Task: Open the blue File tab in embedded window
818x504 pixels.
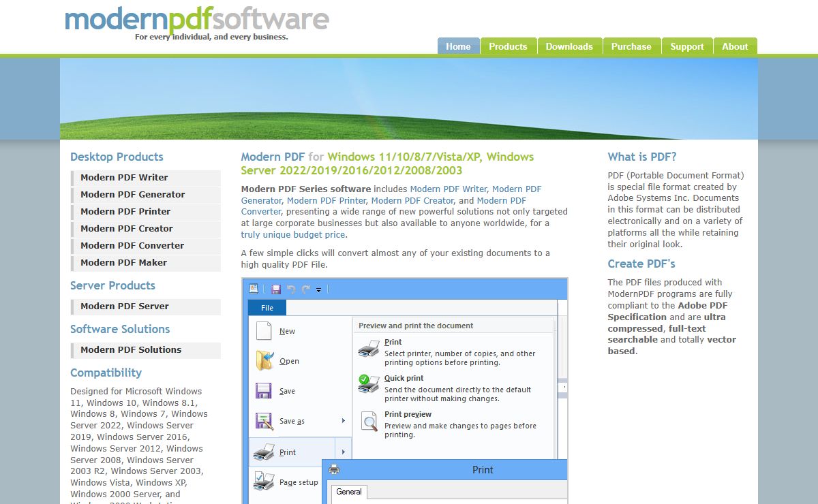Action: coord(267,308)
